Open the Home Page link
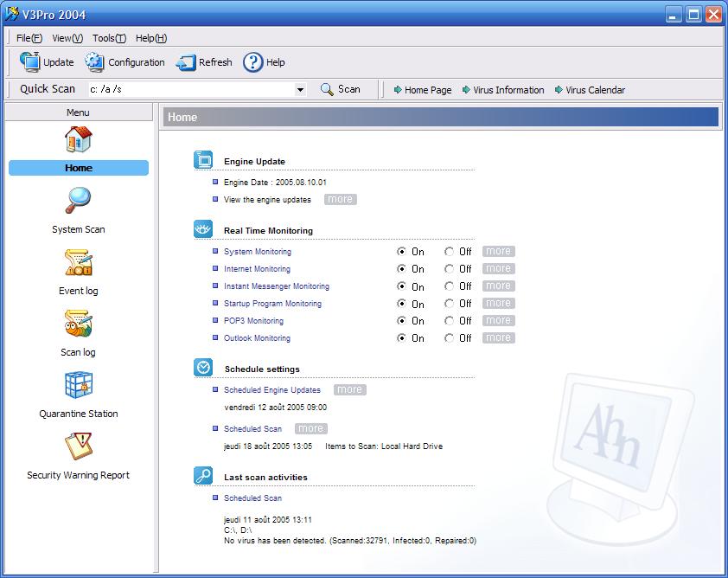The height and width of the screenshot is (578, 728). coord(428,90)
